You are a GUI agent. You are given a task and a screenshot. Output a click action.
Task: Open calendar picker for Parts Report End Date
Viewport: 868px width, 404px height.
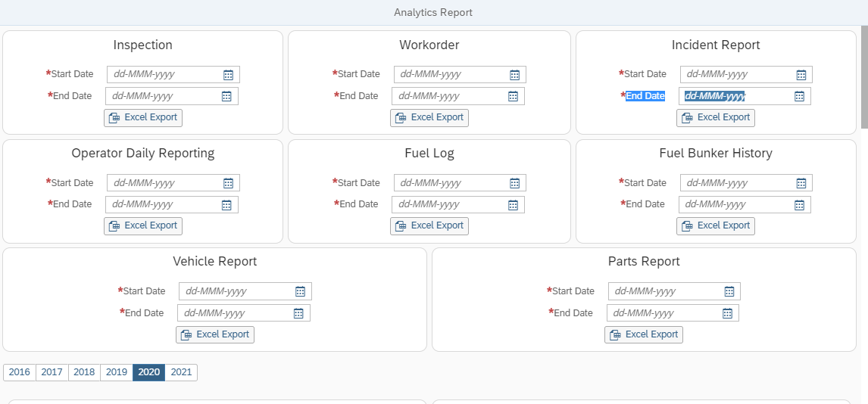[727, 312]
